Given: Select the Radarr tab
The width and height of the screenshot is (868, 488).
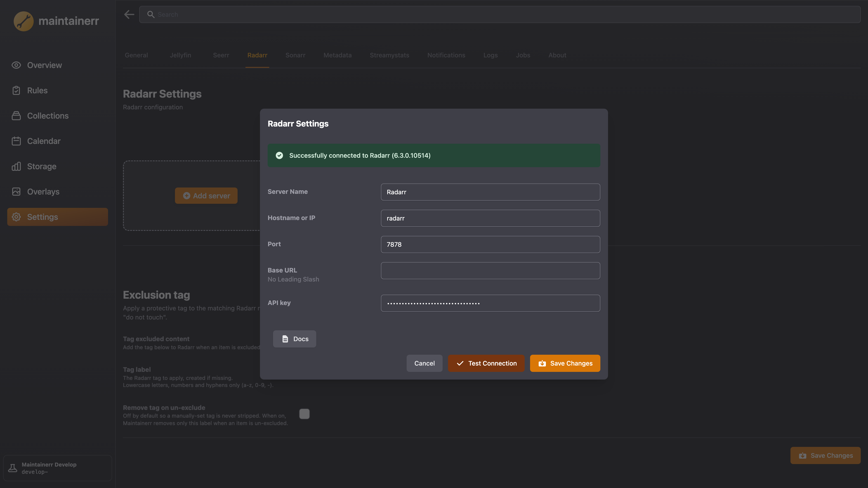Looking at the screenshot, I should [x=257, y=55].
